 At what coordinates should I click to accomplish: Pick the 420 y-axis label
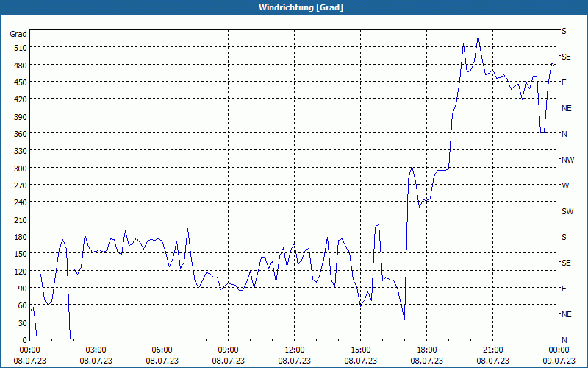coord(21,99)
